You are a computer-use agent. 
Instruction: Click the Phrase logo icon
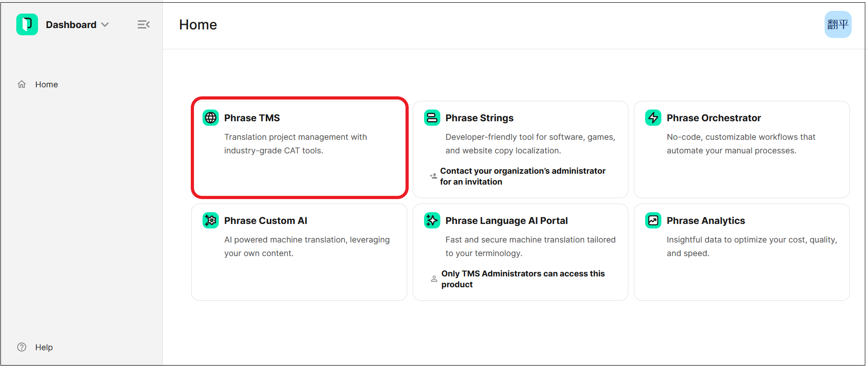pos(27,24)
